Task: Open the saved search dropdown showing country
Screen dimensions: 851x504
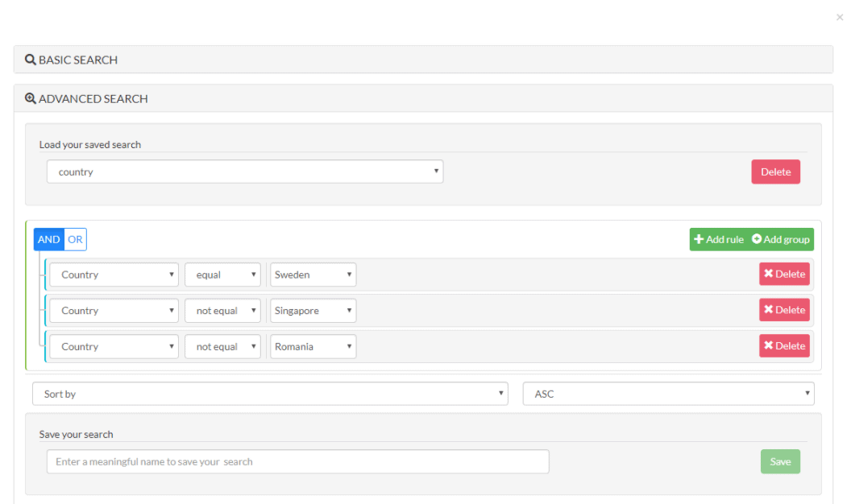Action: pyautogui.click(x=245, y=171)
